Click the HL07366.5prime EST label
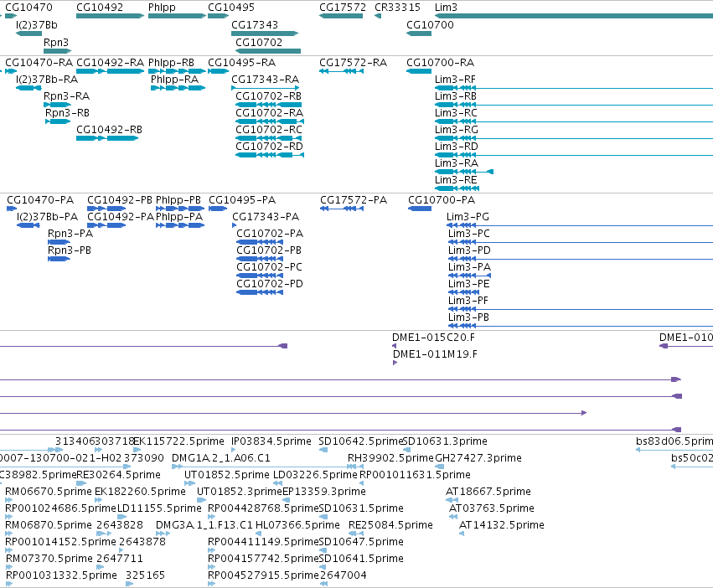 297,525
